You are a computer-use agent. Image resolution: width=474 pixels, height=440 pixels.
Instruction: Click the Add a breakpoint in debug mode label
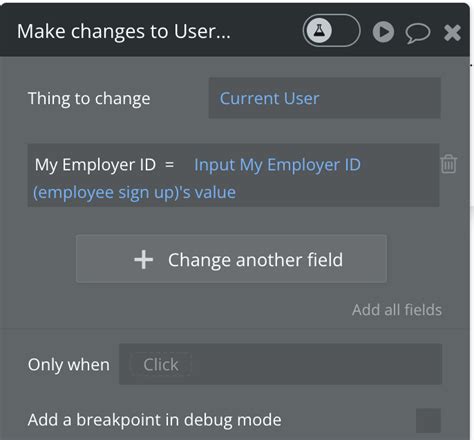coord(155,420)
